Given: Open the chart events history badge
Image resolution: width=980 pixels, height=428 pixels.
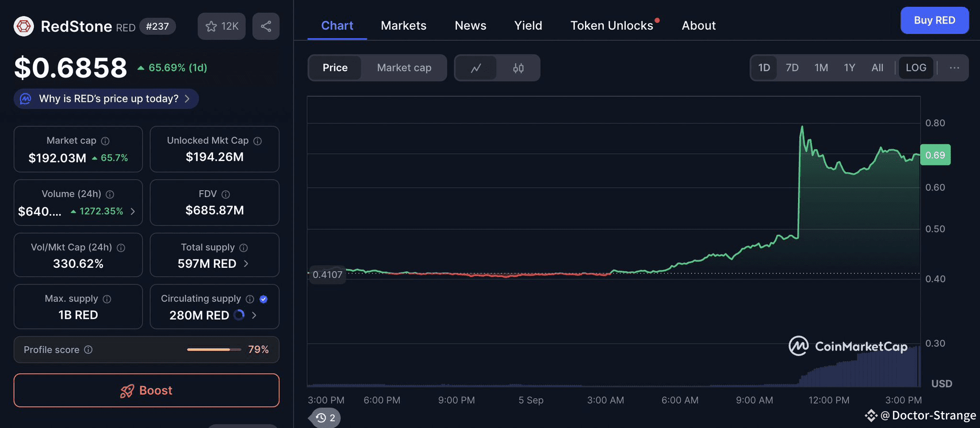Looking at the screenshot, I should (x=326, y=418).
